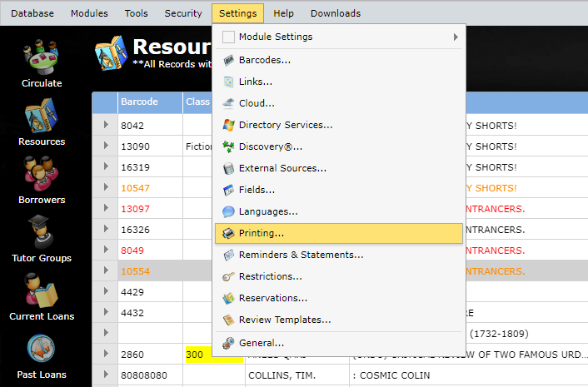The image size is (588, 387).
Task: Choose Directory Services in Settings menu
Action: pos(285,125)
